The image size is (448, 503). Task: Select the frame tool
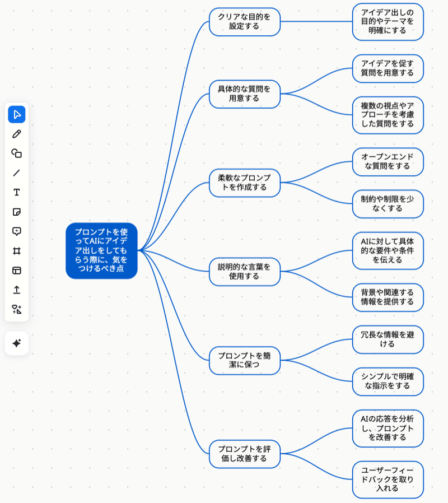pyautogui.click(x=17, y=251)
